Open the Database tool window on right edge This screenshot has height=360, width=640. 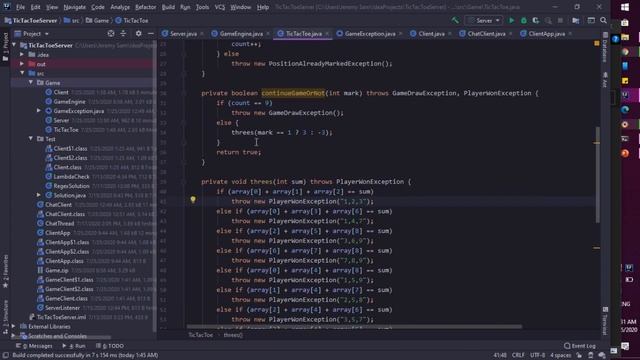pos(605,46)
